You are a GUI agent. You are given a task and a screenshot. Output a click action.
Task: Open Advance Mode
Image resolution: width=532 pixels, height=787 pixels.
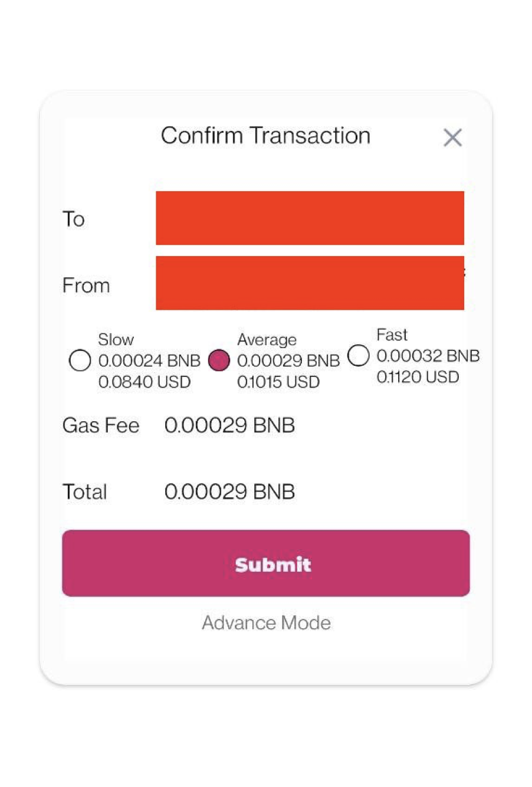click(266, 622)
